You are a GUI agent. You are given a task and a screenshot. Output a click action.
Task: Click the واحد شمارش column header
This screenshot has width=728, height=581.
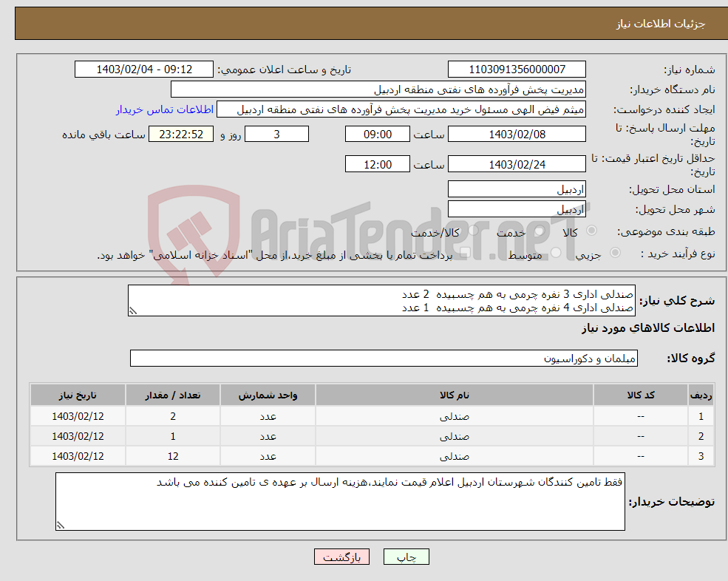coord(268,395)
